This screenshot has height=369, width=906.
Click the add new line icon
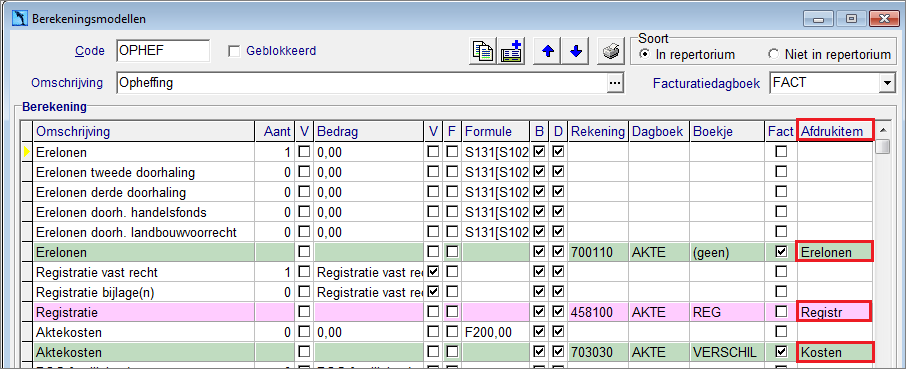coord(511,51)
